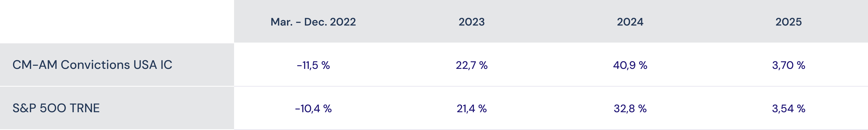Select the 21,4 % cell for 2023

(471, 109)
